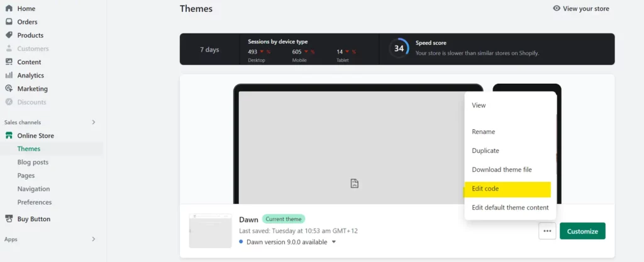644x262 pixels.
Task: Open the Dawn version 9.0.0 dropdown arrow
Action: pos(333,242)
